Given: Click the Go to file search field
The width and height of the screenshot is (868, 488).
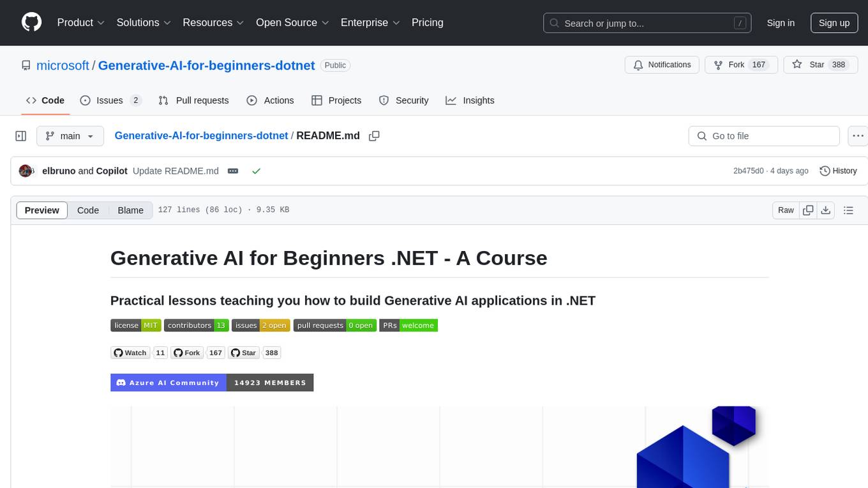Looking at the screenshot, I should click(764, 136).
